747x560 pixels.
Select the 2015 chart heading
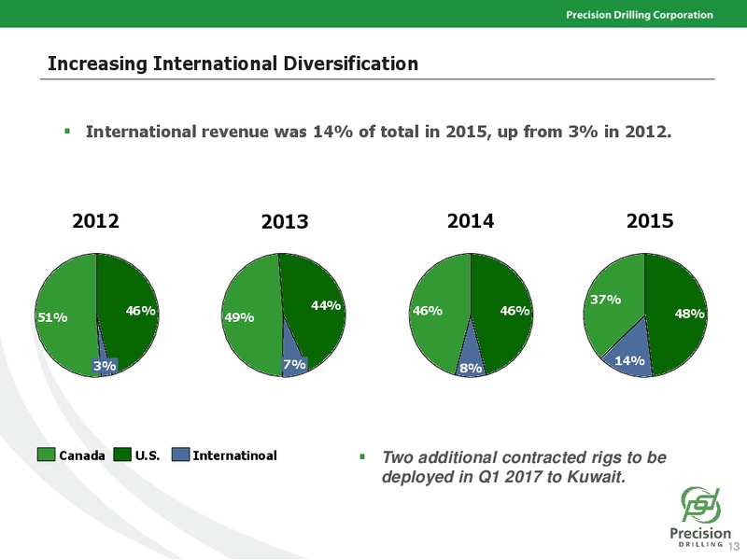pyautogui.click(x=650, y=221)
